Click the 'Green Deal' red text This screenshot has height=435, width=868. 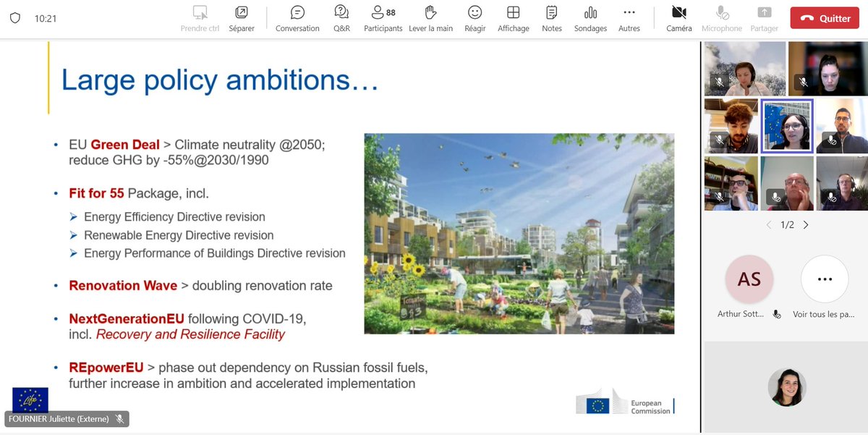(125, 145)
